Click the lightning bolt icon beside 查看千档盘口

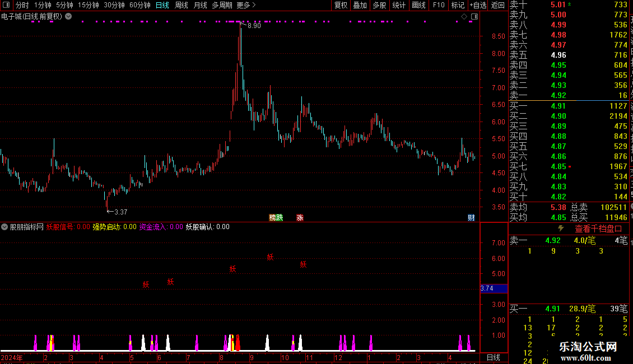[x=561, y=228]
